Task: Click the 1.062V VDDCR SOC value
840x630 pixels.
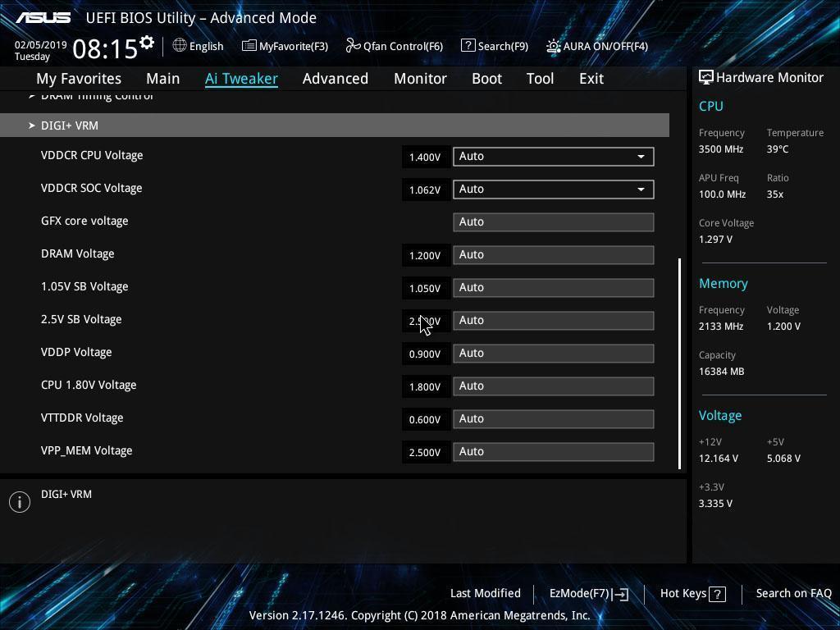Action: (425, 189)
